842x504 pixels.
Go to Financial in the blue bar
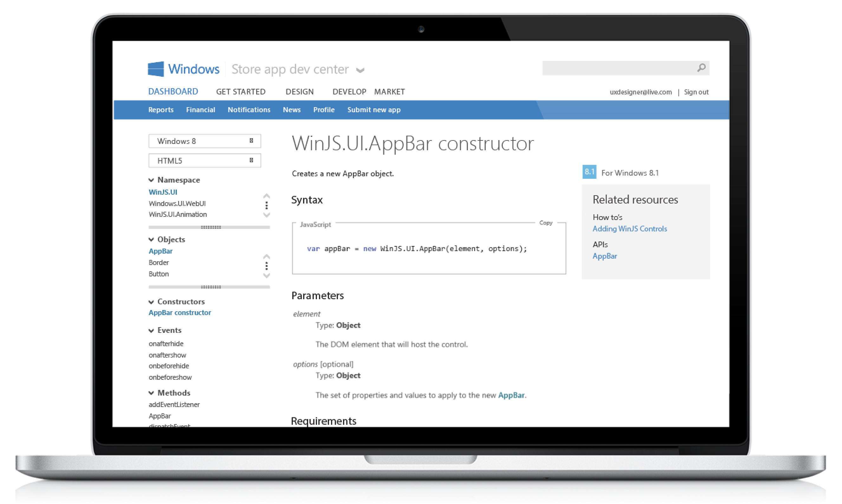200,110
